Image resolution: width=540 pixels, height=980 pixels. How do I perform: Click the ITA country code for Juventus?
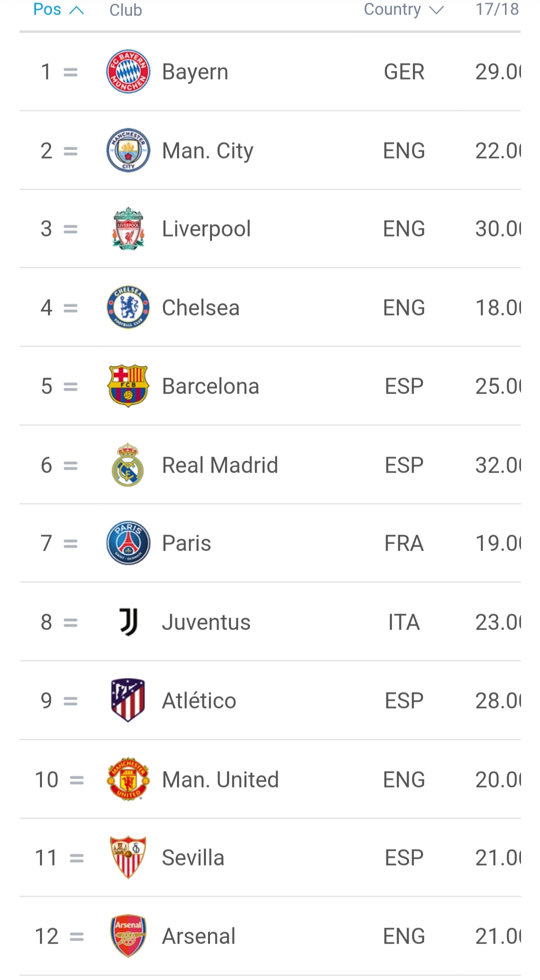(x=403, y=622)
